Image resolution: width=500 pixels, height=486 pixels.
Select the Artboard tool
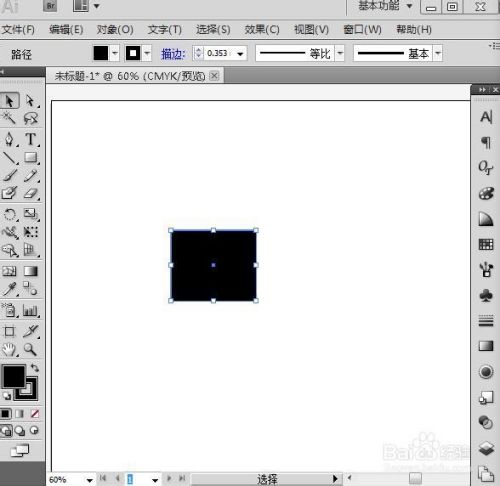[x=9, y=331]
